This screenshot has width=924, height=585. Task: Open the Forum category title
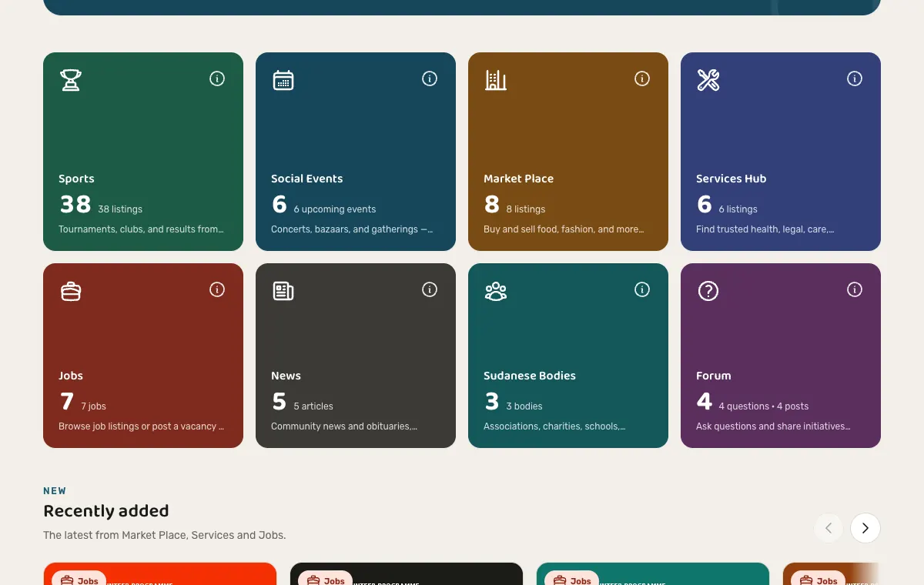pos(714,376)
